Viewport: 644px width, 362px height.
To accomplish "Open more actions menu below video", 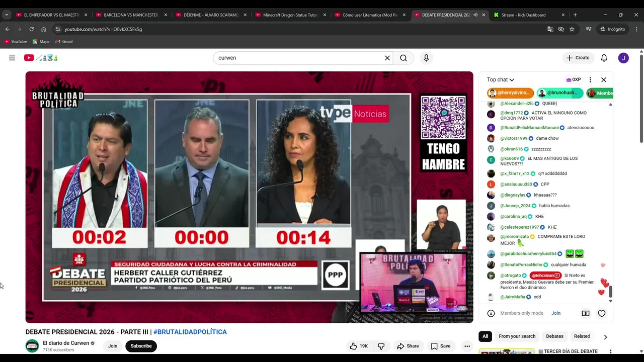I will tap(467, 346).
